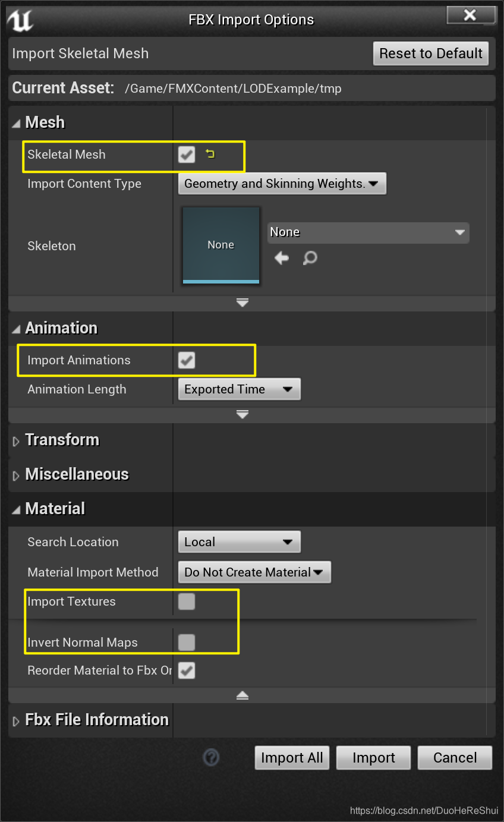
Task: Click the Search Location label
Action: [x=73, y=542]
